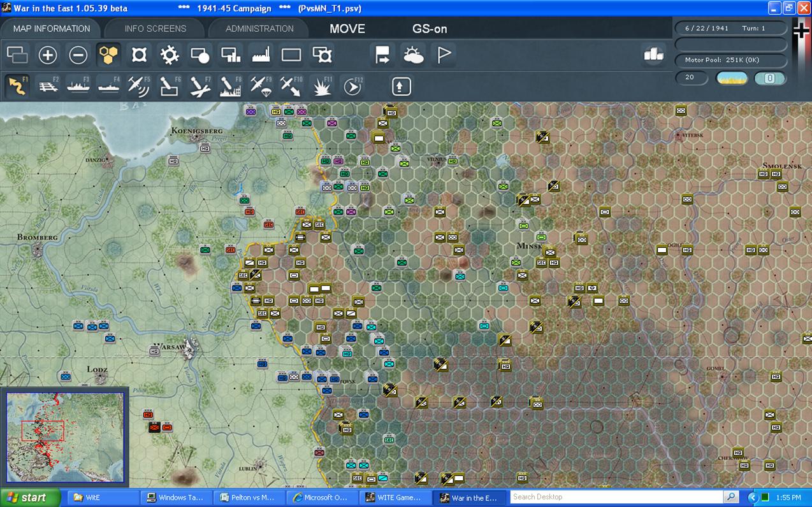812x507 pixels.
Task: Click the GS-on status label
Action: [x=430, y=29]
